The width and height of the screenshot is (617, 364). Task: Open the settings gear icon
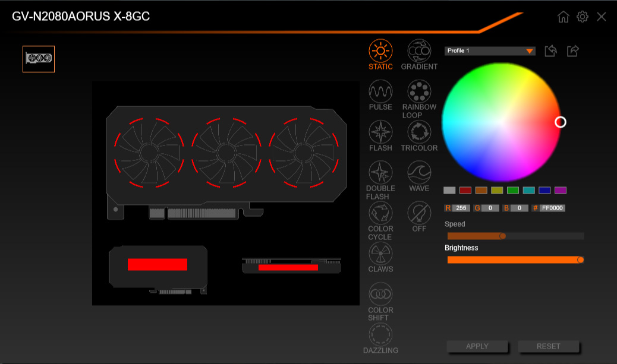583,17
